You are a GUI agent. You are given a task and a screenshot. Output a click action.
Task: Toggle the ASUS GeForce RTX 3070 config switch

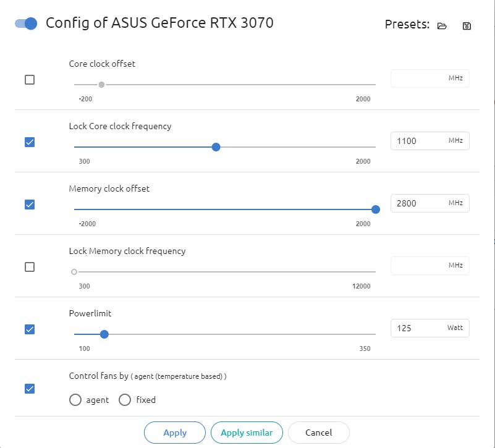[26, 23]
